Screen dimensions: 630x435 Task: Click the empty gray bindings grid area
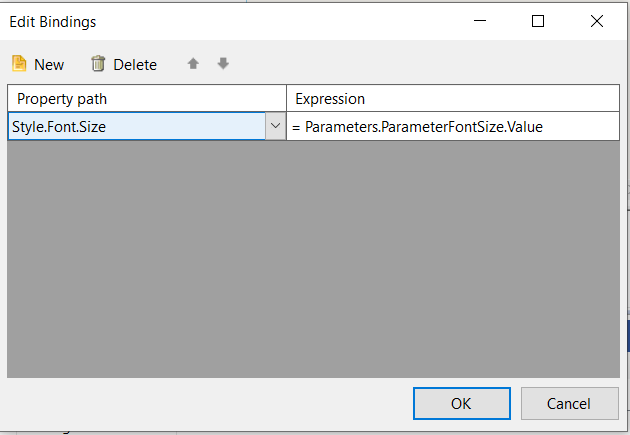(313, 258)
